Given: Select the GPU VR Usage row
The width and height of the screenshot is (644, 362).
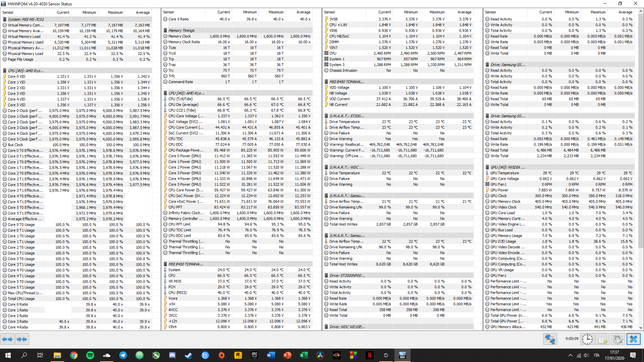Looking at the screenshot, I should 560,270.
